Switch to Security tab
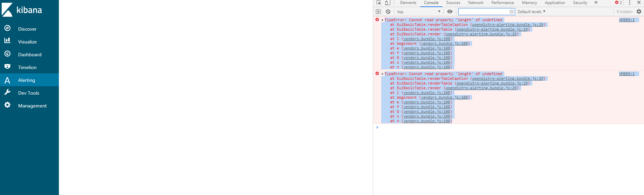The image size is (644, 195). [x=580, y=3]
